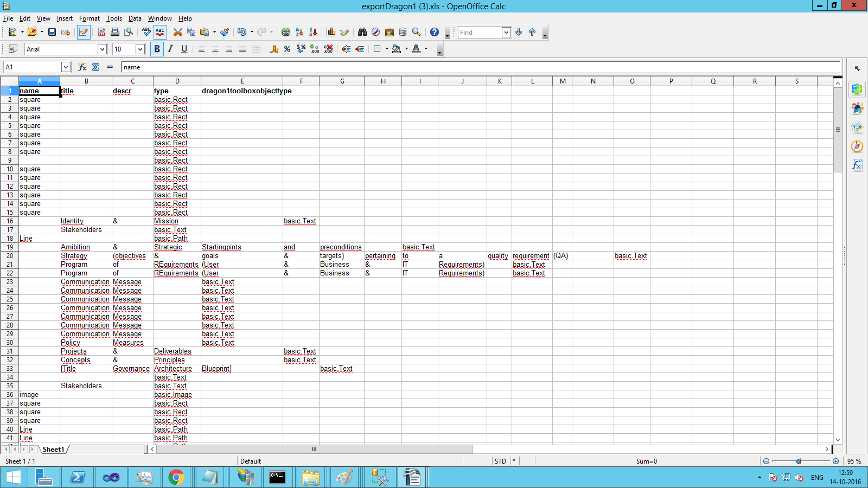Viewport: 868px width, 488px height.
Task: Open Data Sources cylinder icon
Action: coord(403,33)
